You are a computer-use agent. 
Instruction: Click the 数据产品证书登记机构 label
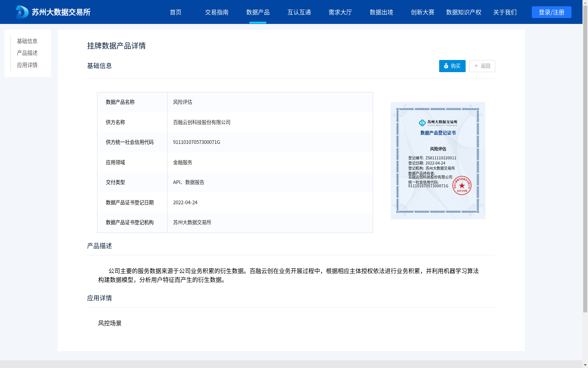130,223
